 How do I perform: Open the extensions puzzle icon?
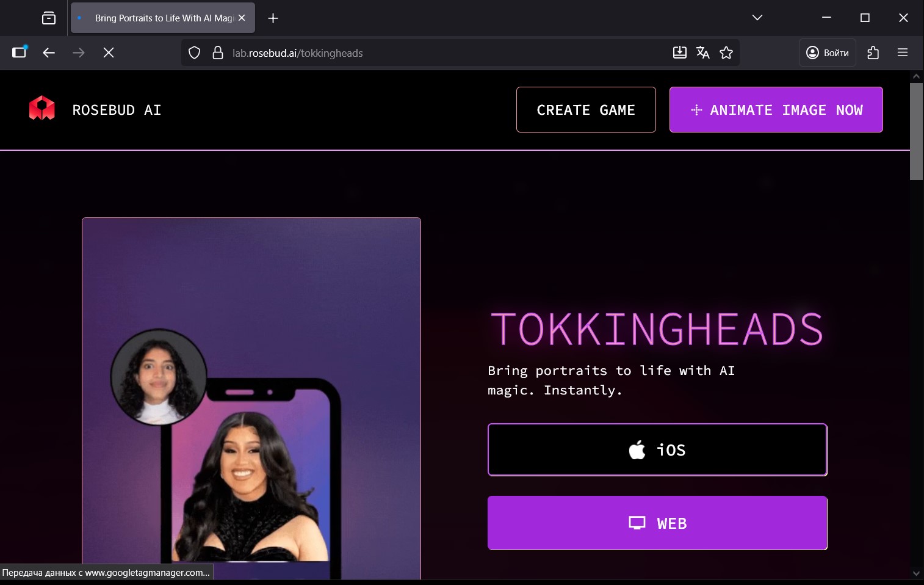[x=873, y=53]
